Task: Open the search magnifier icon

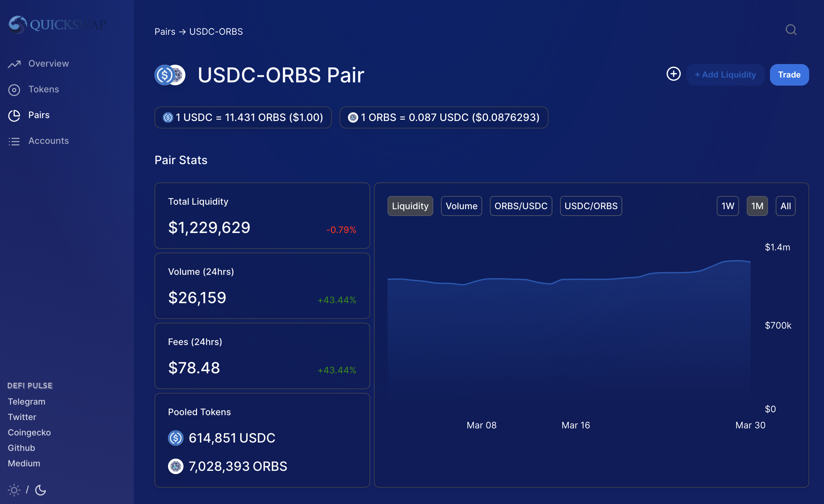Action: 791,30
